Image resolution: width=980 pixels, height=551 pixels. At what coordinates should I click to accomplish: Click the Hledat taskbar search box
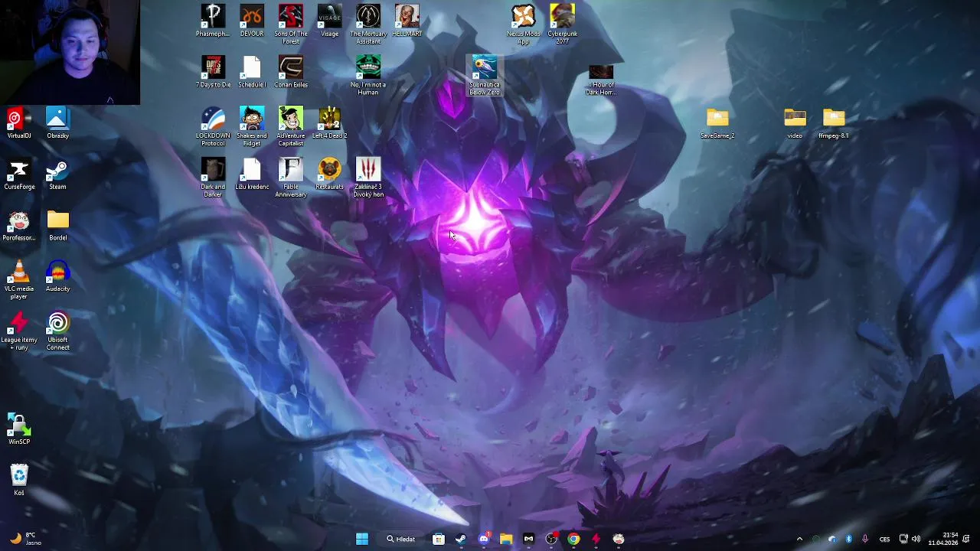pos(401,539)
